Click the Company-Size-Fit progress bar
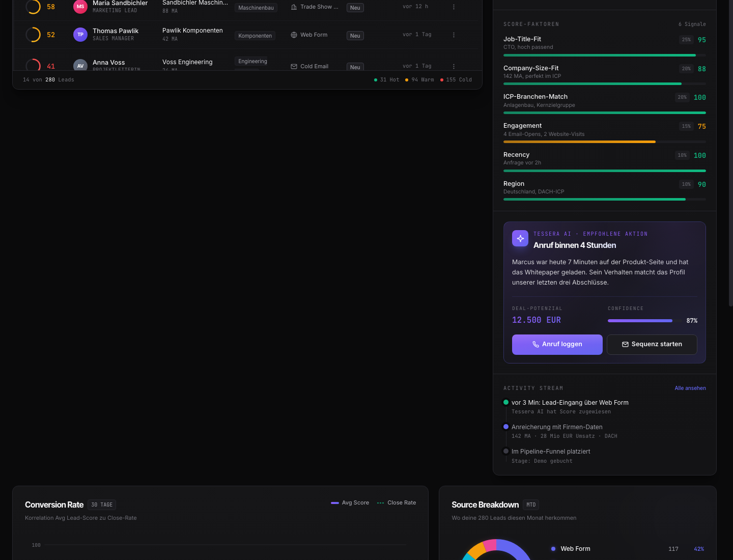Screen dimensions: 733x560 pos(605,84)
